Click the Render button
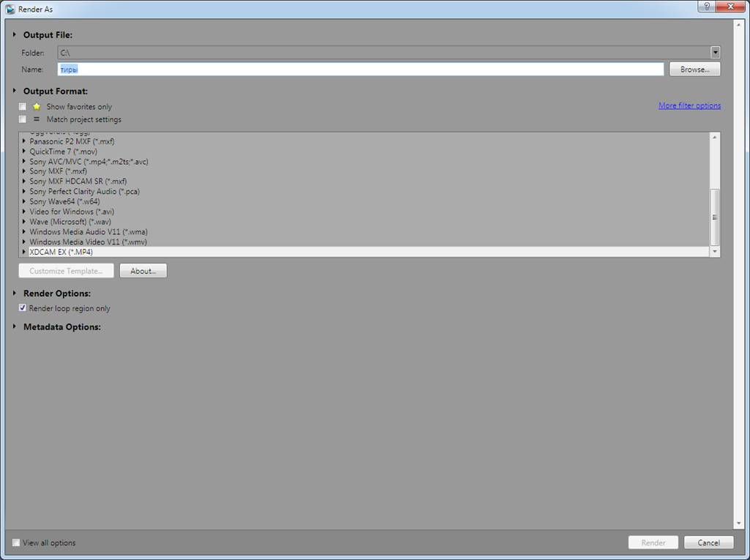Image resolution: width=750 pixels, height=560 pixels. pos(653,542)
